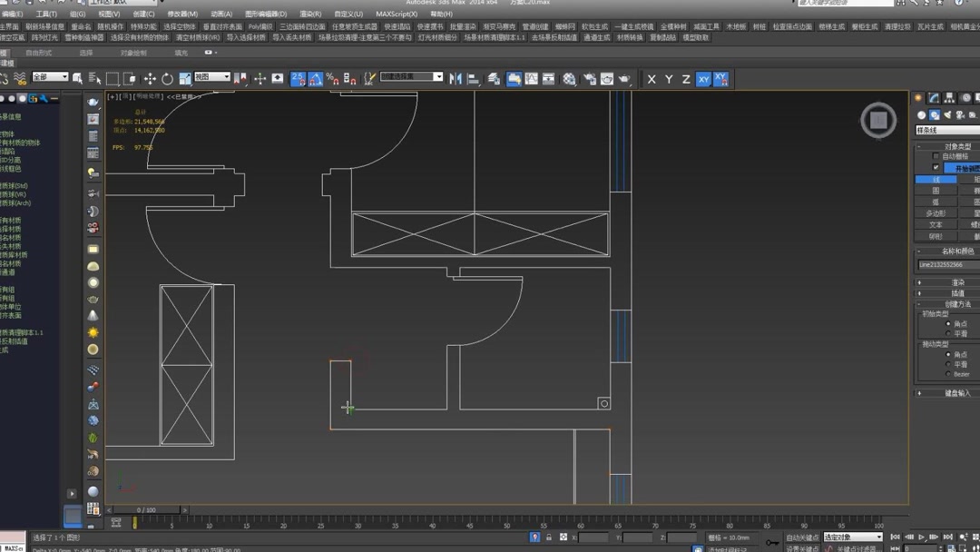Open the 渲染(R) menu

310,15
